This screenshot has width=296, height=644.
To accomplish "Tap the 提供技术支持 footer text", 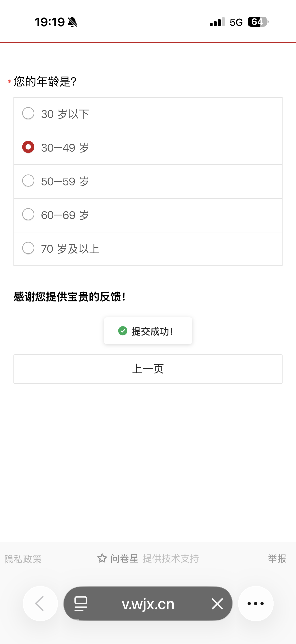I will tap(171, 558).
